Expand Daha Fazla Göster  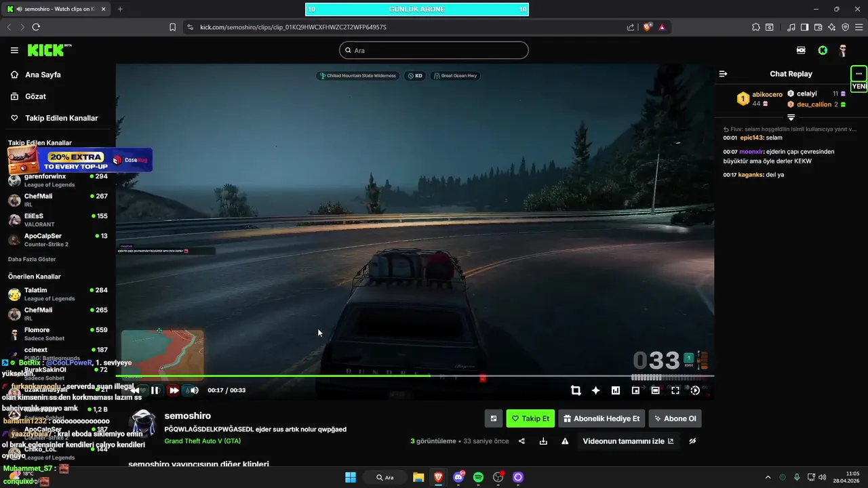pos(32,259)
